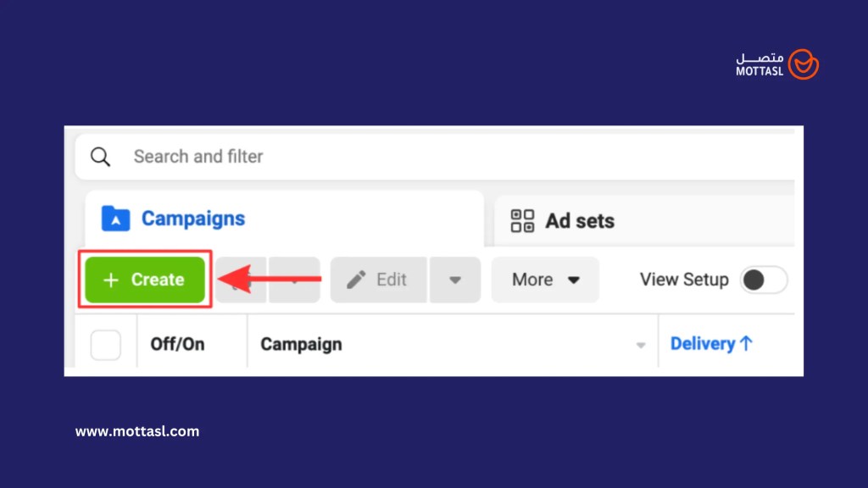Check the select-all campaigns checkbox

pos(106,345)
